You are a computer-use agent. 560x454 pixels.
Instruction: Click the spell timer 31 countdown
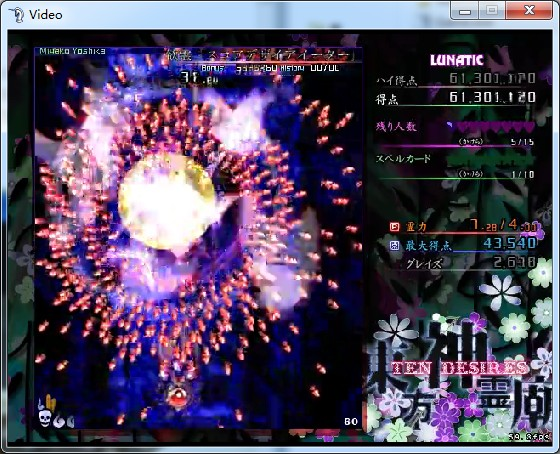(198, 78)
